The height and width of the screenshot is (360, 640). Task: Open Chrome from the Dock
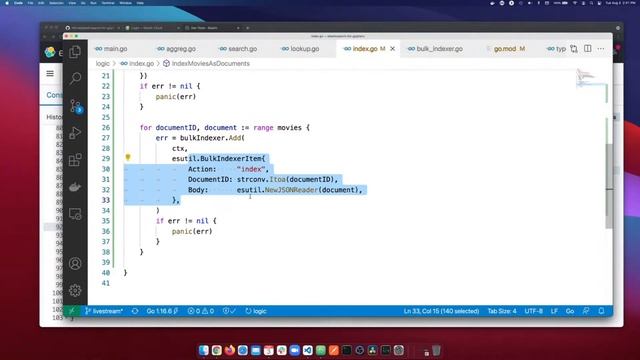coord(216,350)
